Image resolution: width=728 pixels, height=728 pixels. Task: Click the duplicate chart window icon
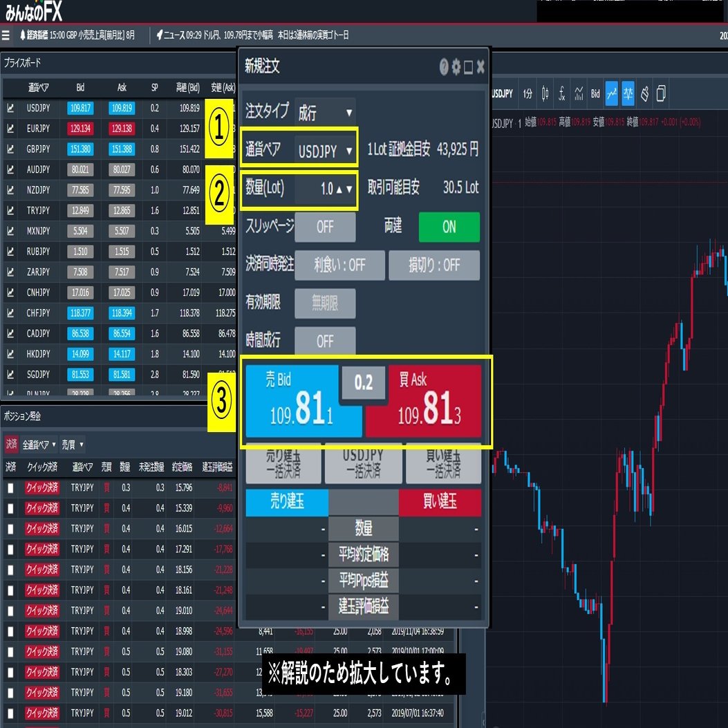click(x=661, y=94)
